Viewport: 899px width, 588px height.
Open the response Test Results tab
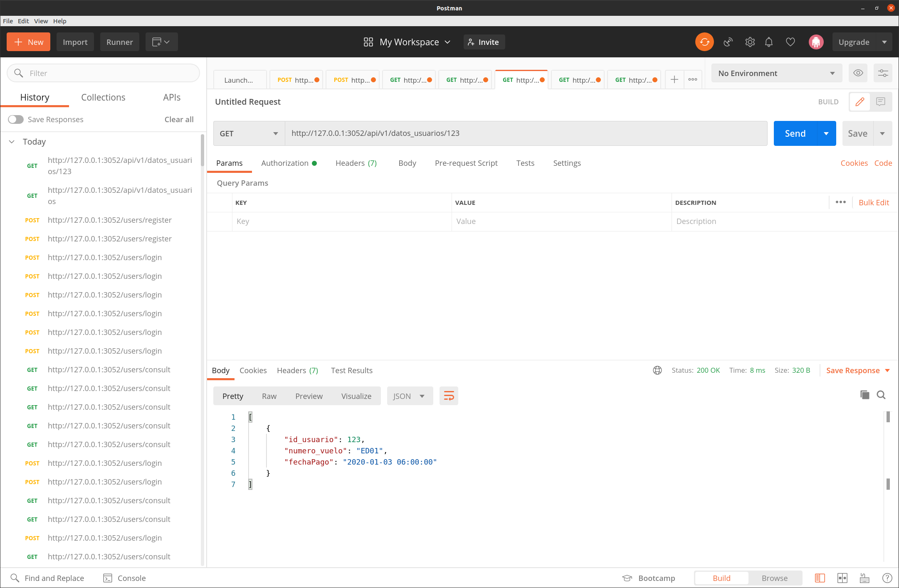351,370
